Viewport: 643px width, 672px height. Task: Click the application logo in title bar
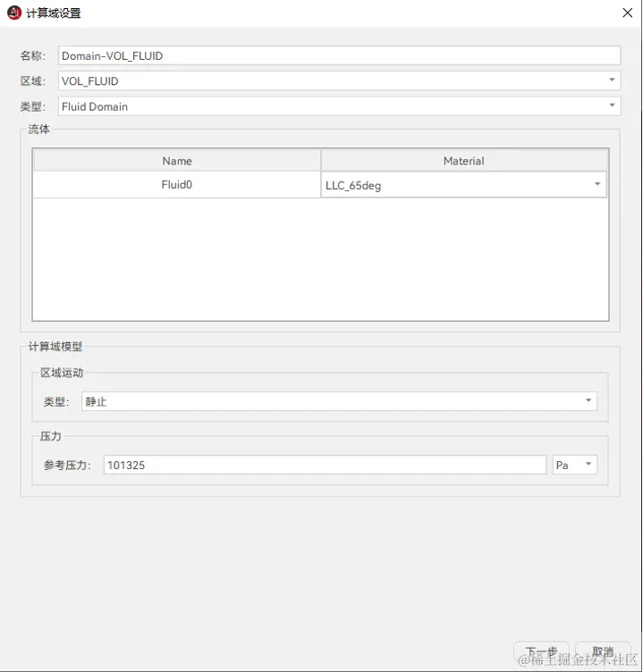(14, 13)
